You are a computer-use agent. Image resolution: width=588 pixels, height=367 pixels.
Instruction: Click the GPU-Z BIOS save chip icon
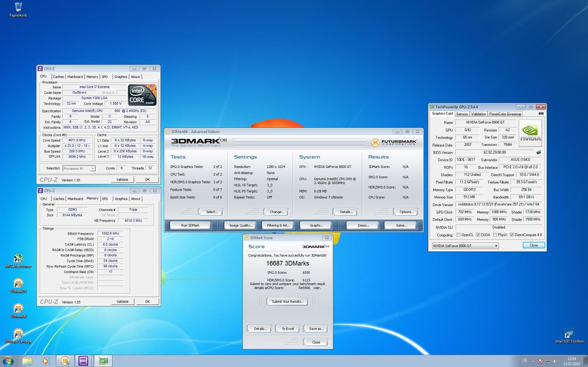point(539,152)
